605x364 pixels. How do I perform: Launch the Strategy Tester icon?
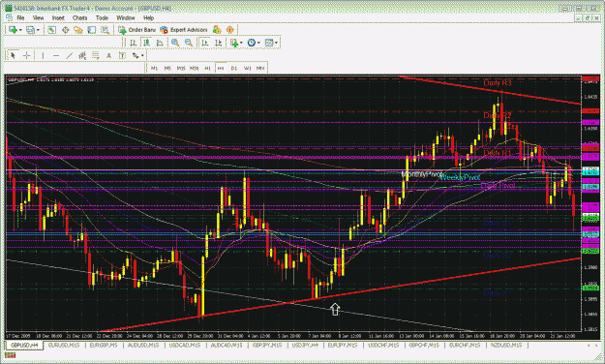(105, 30)
